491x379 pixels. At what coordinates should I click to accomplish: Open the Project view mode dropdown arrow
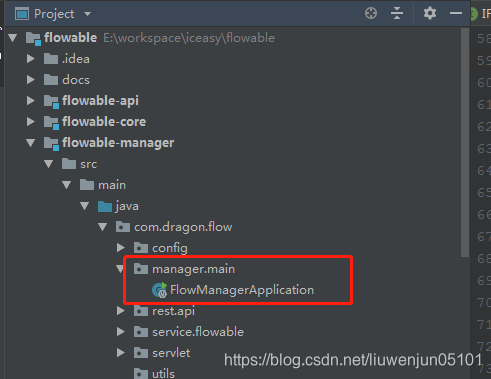[87, 14]
